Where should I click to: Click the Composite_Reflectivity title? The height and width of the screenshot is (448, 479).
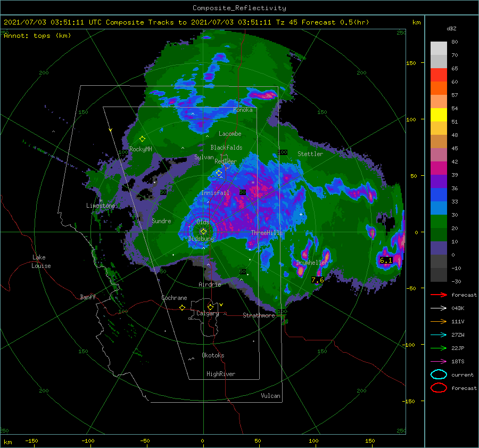240,8
